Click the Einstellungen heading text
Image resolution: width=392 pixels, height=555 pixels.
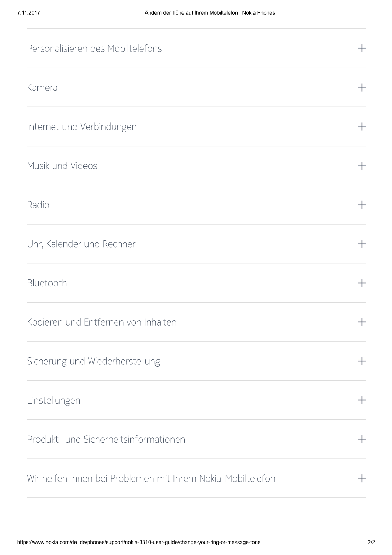(x=54, y=401)
